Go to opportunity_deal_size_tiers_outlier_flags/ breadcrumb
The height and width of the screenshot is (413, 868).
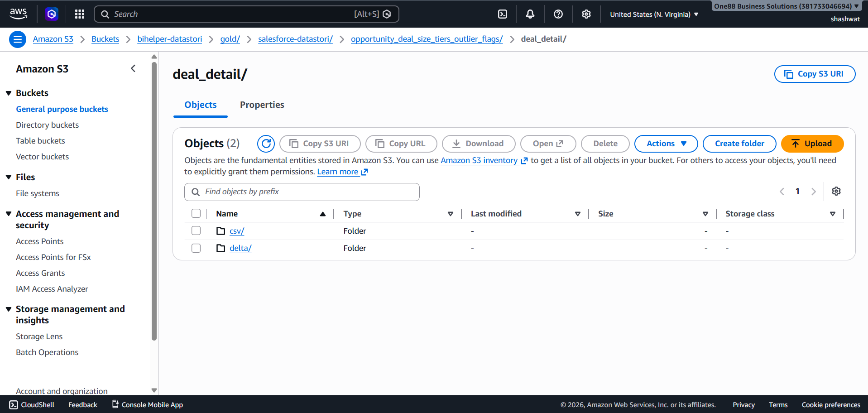427,39
